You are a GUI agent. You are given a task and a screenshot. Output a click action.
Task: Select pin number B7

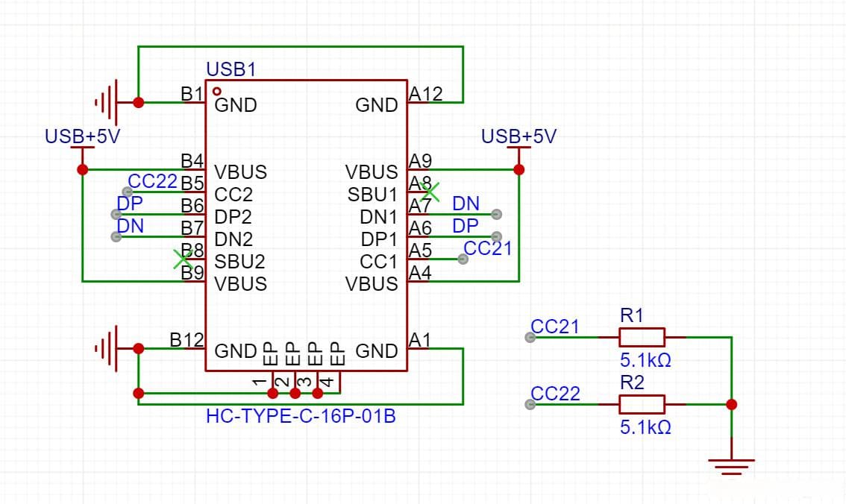[x=192, y=228]
